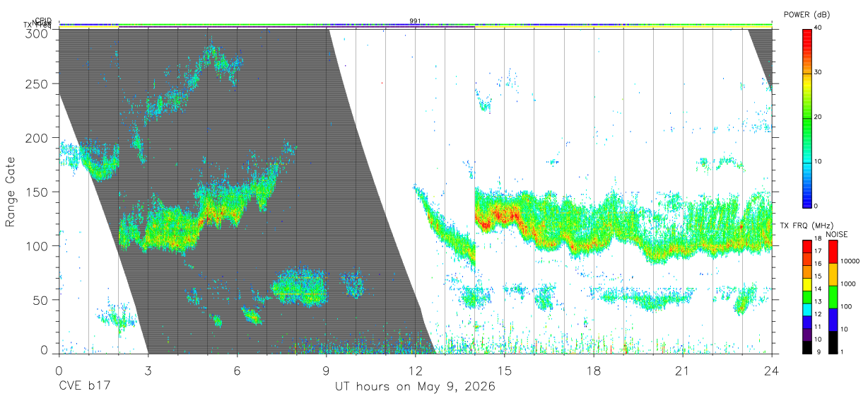Click the black NOISE swatch above 1
868x401 pixels.
[832, 342]
